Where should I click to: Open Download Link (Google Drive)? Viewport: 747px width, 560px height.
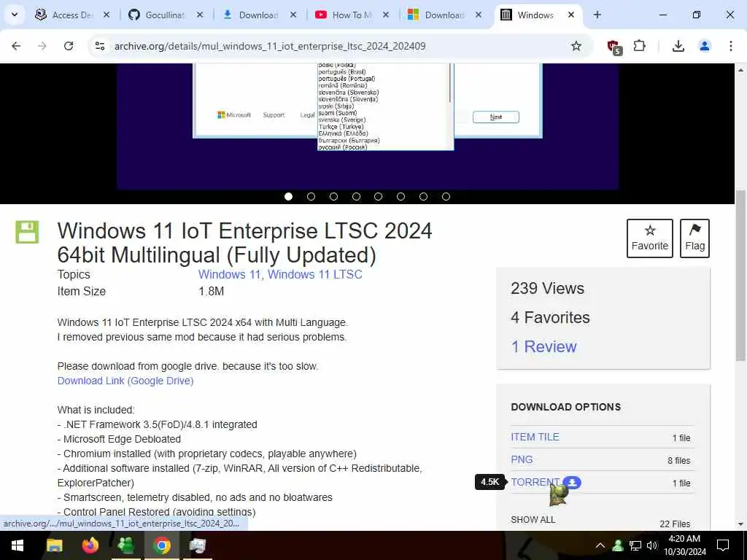(125, 381)
